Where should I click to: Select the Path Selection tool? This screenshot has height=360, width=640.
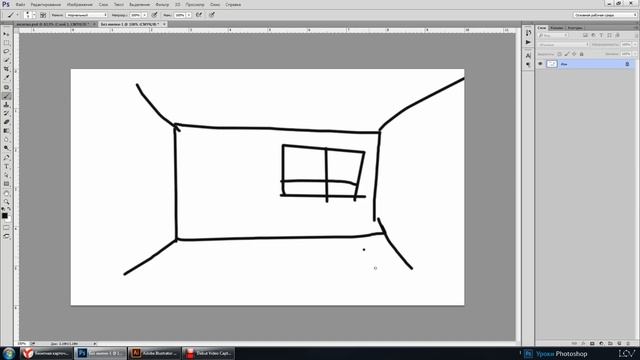6,175
